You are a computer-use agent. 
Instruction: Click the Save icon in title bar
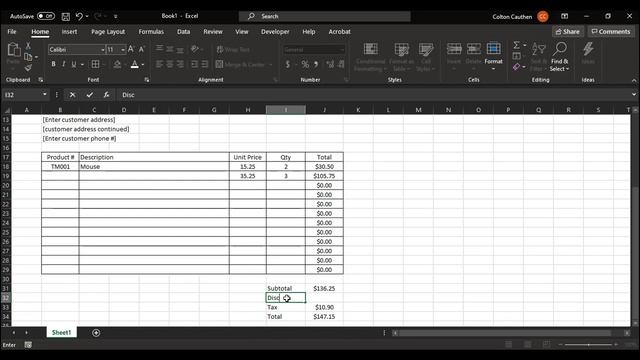click(65, 16)
